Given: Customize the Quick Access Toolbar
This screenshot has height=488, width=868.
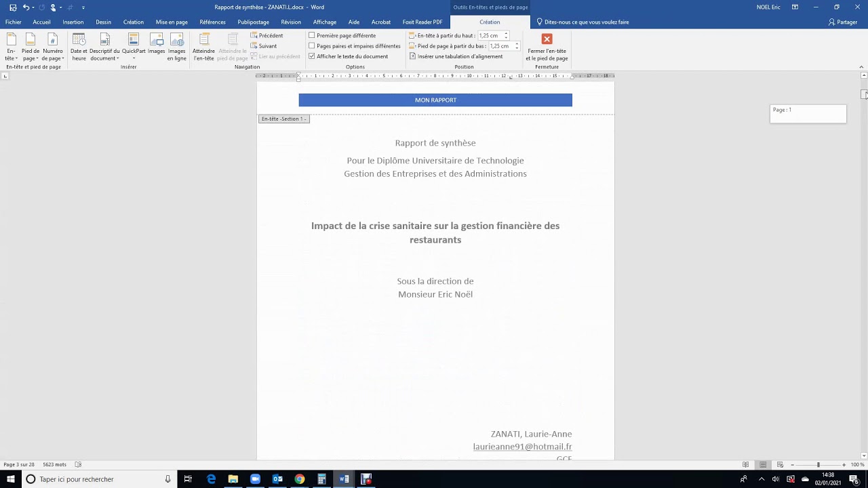Looking at the screenshot, I should click(83, 7).
